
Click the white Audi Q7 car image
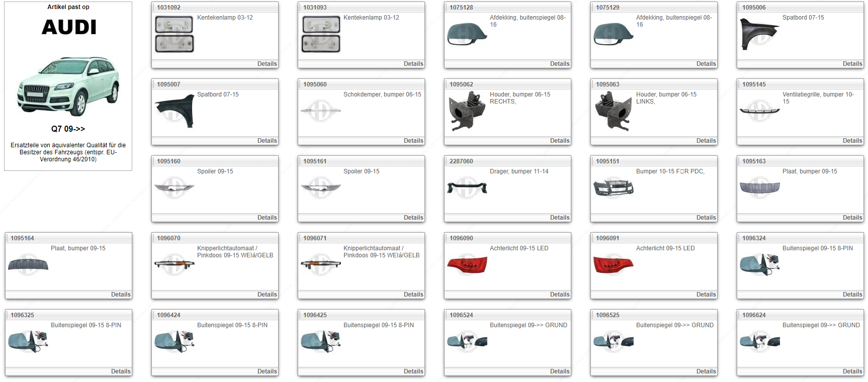click(68, 86)
